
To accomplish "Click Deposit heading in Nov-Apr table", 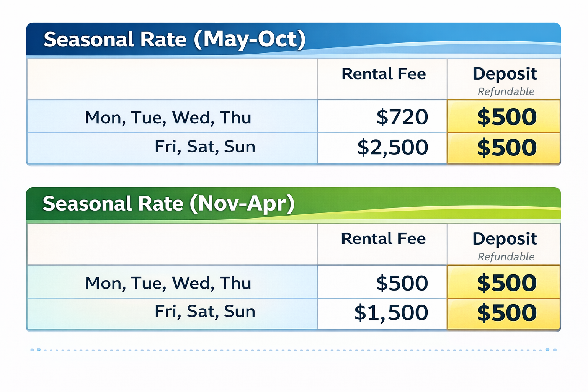I will point(505,238).
